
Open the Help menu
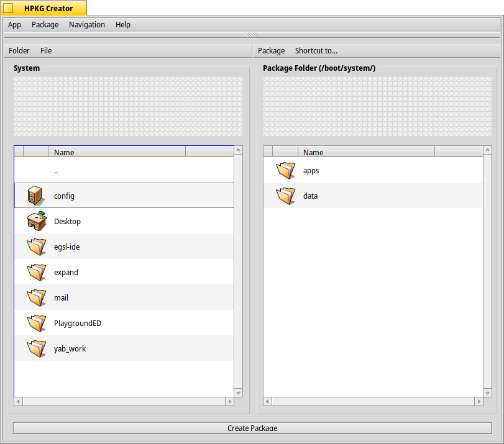(x=123, y=25)
